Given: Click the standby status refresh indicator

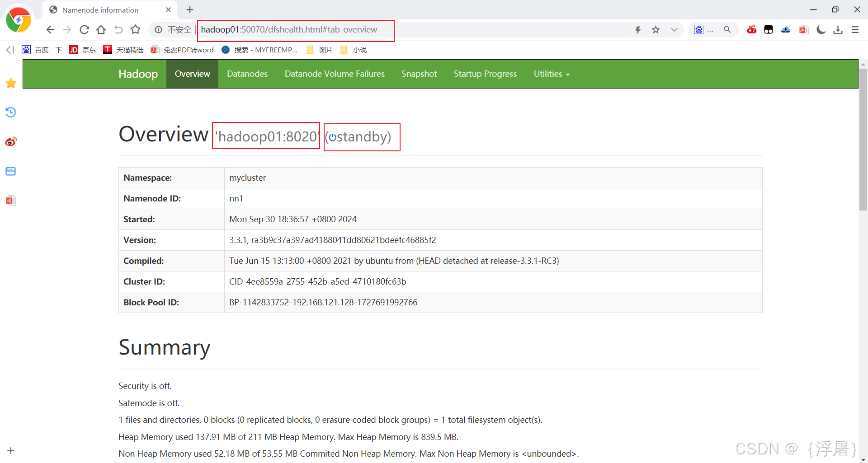Looking at the screenshot, I should (333, 137).
